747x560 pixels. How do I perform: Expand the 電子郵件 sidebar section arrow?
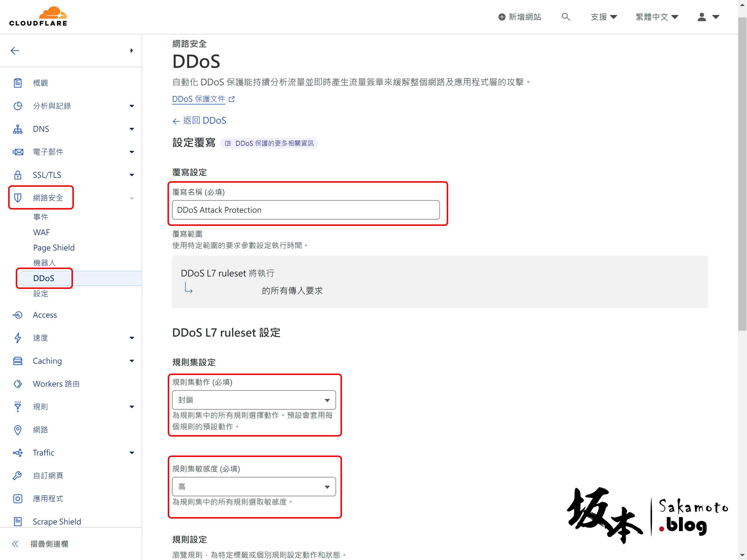pos(132,152)
